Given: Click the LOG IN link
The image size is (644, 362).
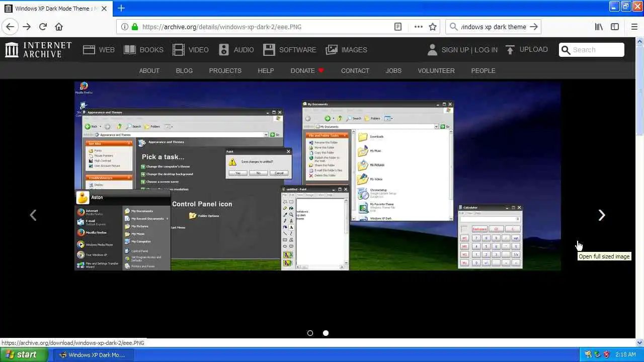Looking at the screenshot, I should (x=486, y=50).
